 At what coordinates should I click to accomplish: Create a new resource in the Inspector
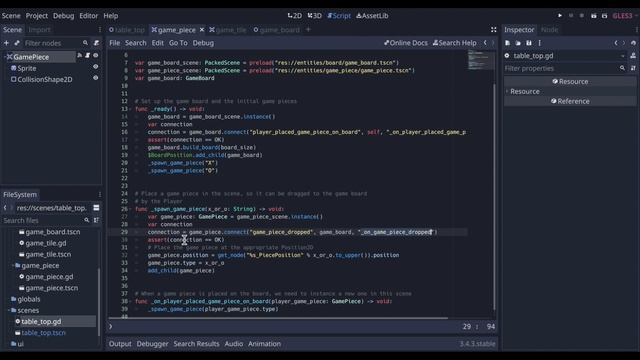[x=507, y=43]
